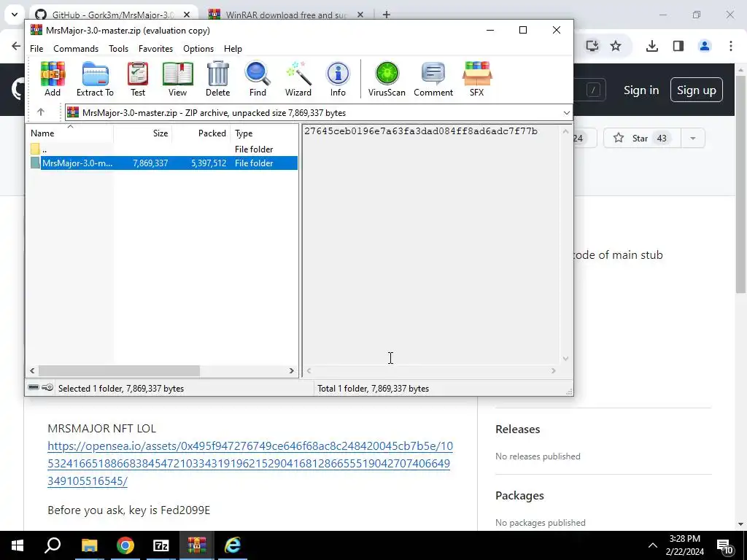Open the Options menu
The image size is (747, 560).
198,49
